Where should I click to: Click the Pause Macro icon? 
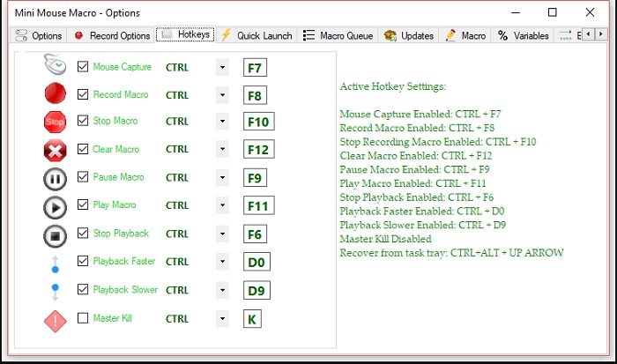point(56,178)
